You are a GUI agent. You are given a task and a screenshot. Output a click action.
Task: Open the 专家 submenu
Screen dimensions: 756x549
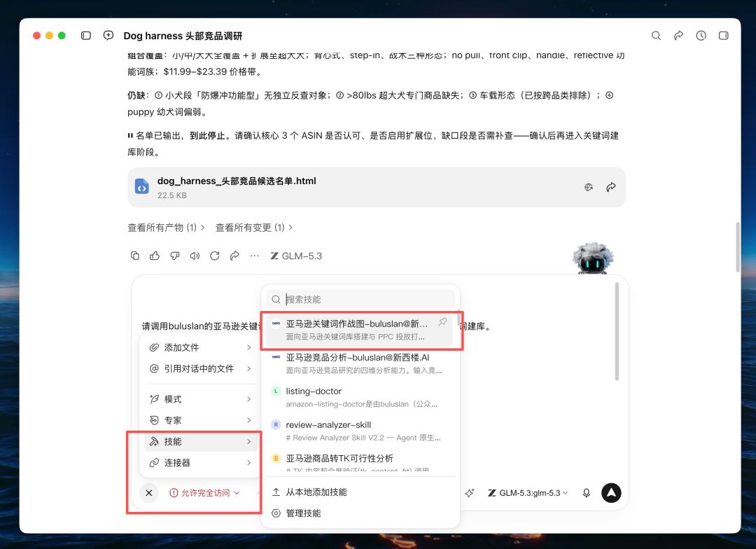(x=200, y=420)
